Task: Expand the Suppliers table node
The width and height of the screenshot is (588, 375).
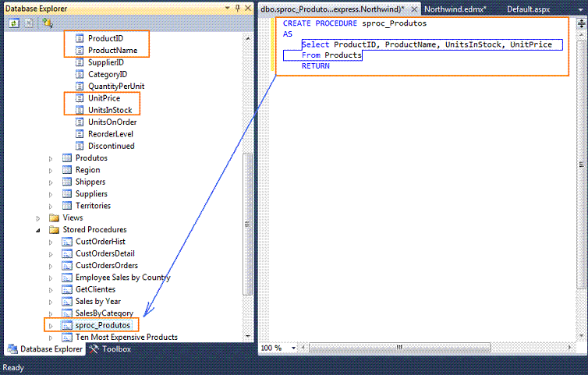Action: pyautogui.click(x=50, y=195)
